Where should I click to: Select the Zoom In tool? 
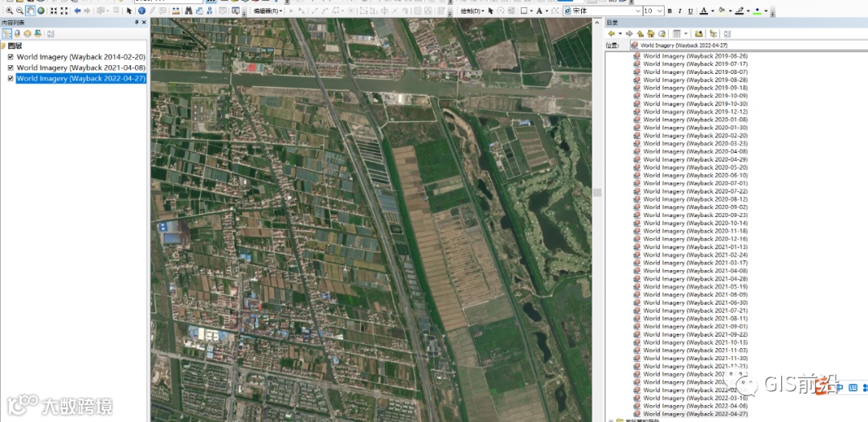coord(10,10)
